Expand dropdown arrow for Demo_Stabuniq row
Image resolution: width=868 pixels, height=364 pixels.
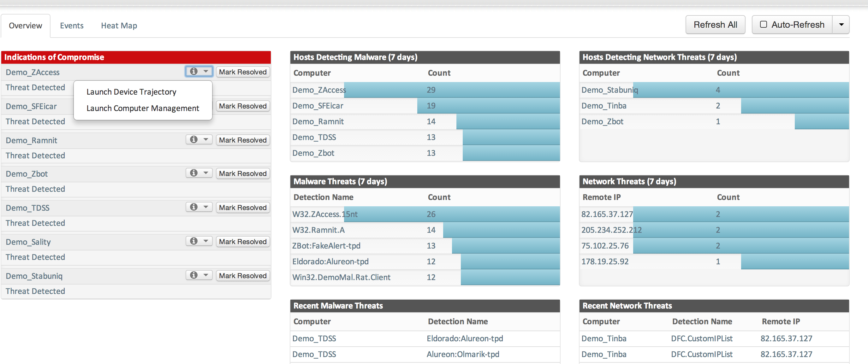point(205,275)
